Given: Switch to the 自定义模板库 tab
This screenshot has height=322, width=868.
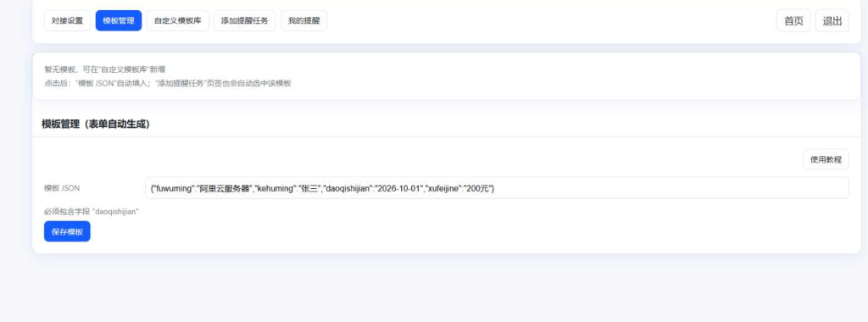Looking at the screenshot, I should (178, 21).
